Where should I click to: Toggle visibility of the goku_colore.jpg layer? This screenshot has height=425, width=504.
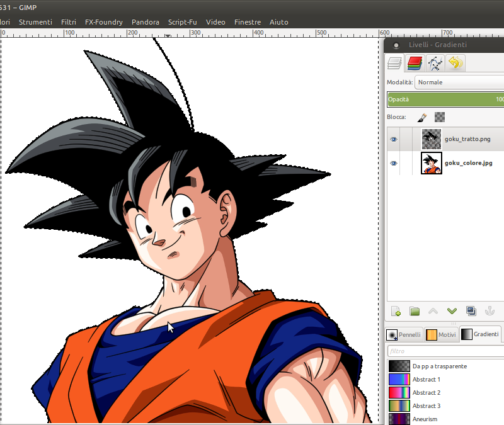click(x=394, y=163)
